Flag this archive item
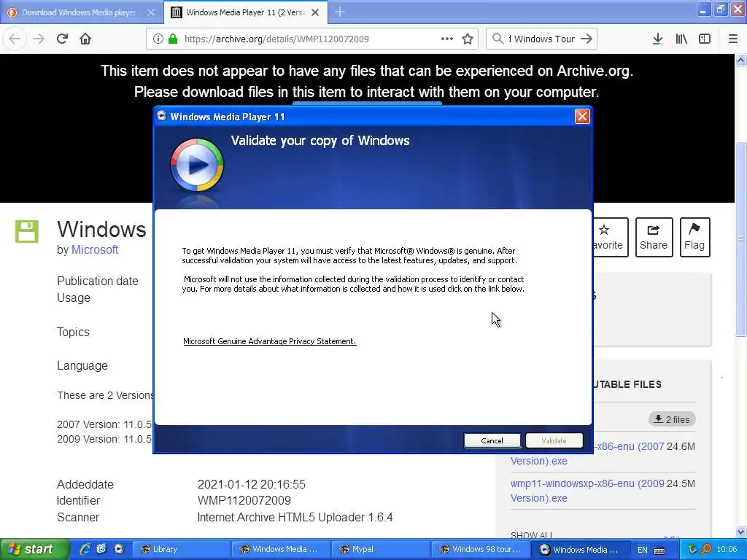Viewport: 747px width, 560px height. pyautogui.click(x=694, y=237)
